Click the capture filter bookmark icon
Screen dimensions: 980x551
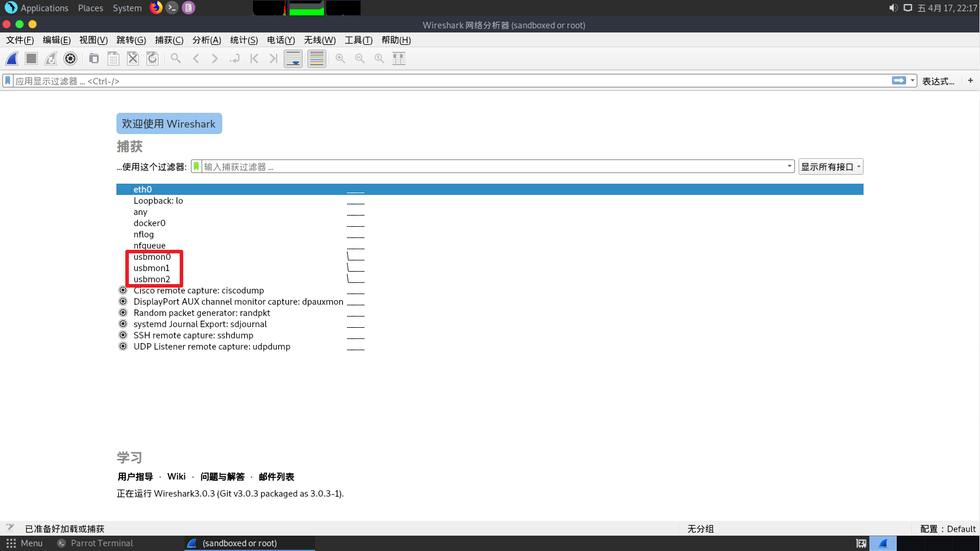click(x=196, y=167)
